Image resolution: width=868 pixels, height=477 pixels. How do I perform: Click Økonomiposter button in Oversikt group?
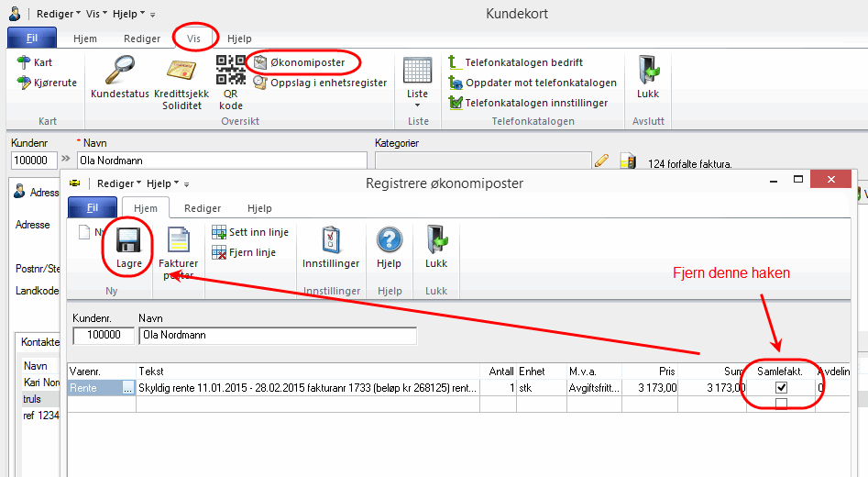point(307,62)
